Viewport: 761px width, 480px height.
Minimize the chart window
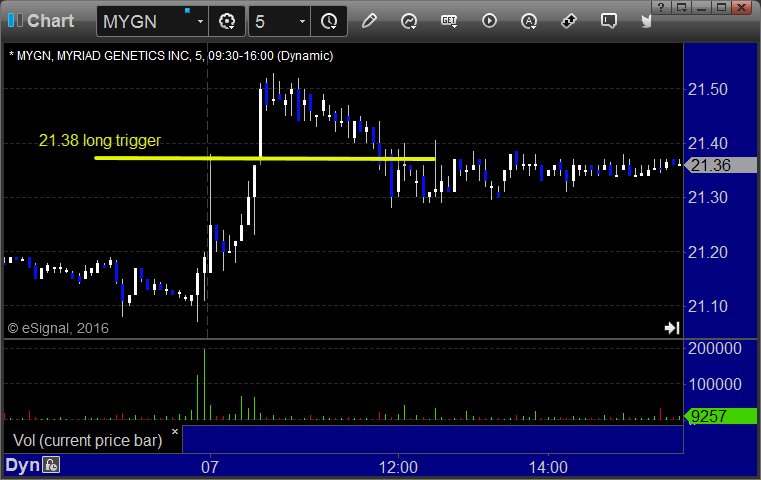point(701,7)
